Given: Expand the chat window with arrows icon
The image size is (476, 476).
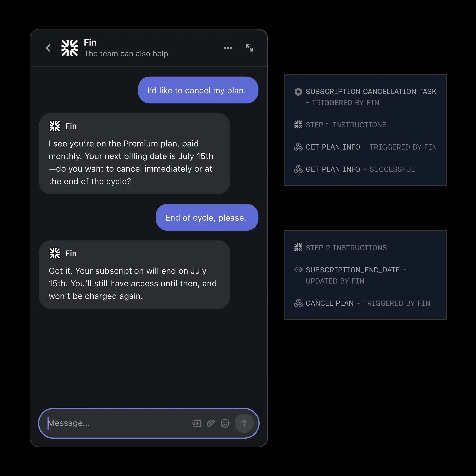Looking at the screenshot, I should coord(249,48).
